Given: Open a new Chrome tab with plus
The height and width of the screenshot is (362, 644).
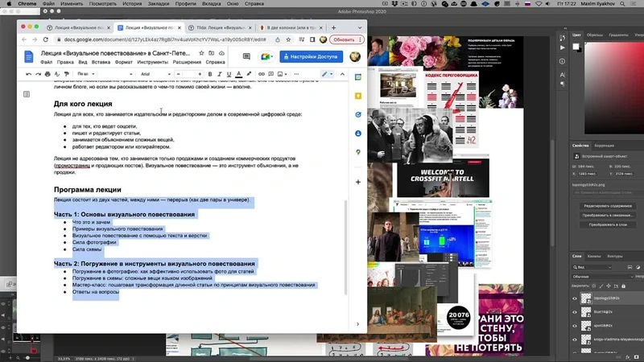Looking at the screenshot, I should (333, 28).
